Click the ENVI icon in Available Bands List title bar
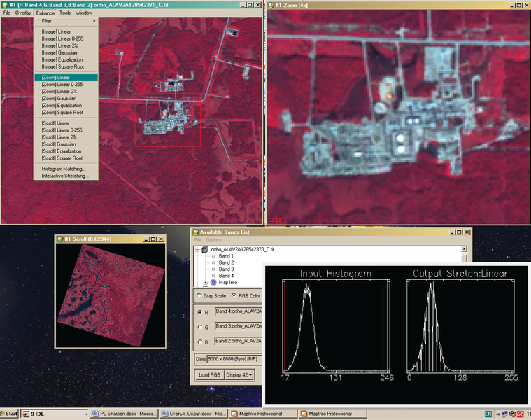 tap(195, 232)
